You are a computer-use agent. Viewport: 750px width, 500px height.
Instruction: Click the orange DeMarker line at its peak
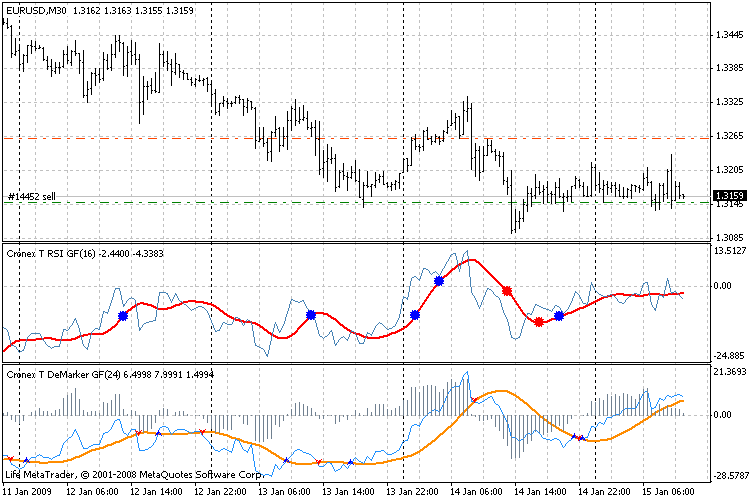pyautogui.click(x=502, y=391)
